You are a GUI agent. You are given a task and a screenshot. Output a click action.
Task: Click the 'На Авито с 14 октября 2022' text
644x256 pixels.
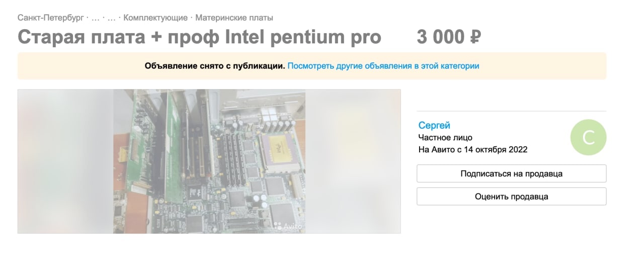pyautogui.click(x=473, y=149)
